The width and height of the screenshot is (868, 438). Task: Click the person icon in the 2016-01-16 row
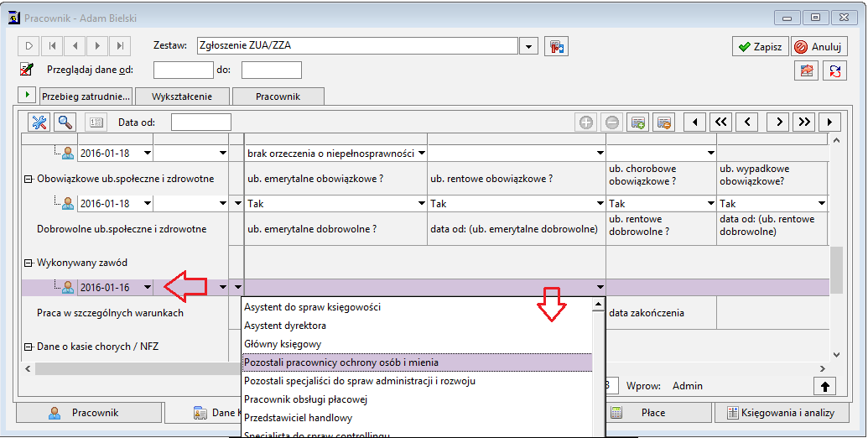click(x=68, y=287)
